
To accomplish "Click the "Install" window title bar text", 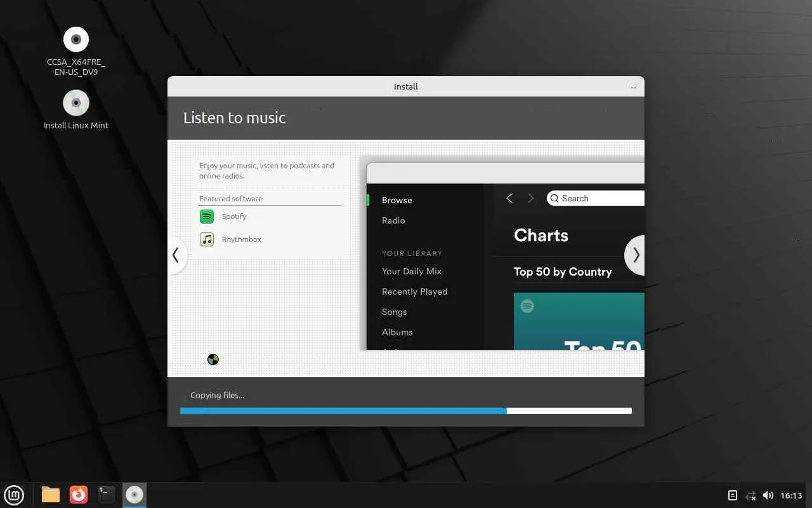I will point(406,87).
